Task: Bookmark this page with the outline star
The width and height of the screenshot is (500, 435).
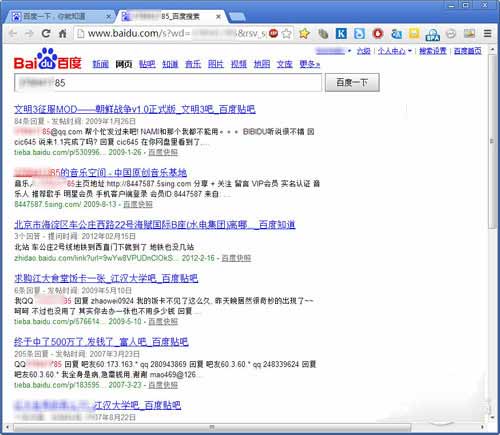Action: click(287, 33)
